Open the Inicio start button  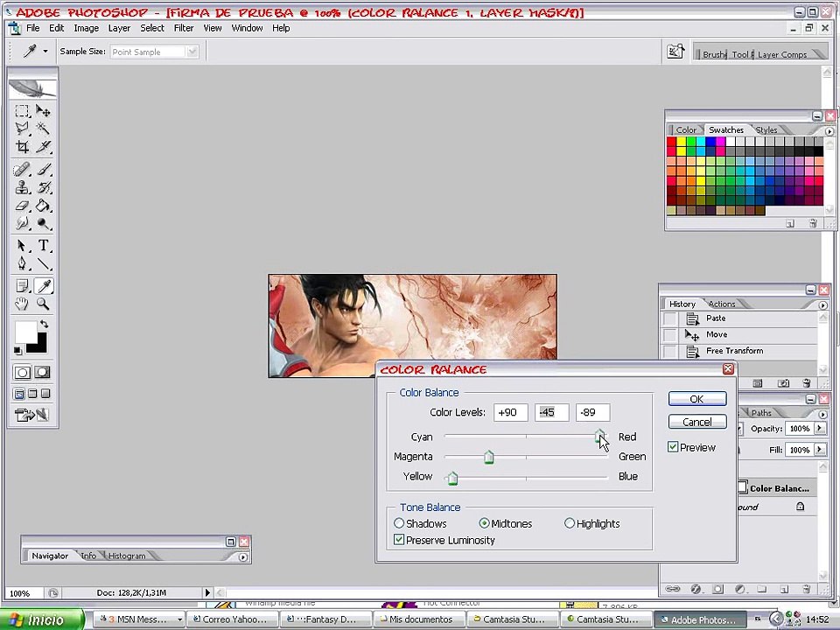tap(42, 619)
